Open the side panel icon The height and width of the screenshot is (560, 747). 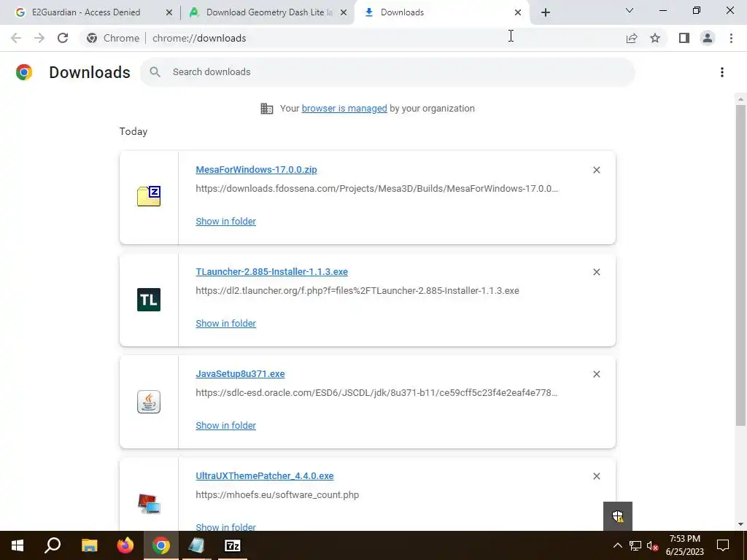[684, 38]
